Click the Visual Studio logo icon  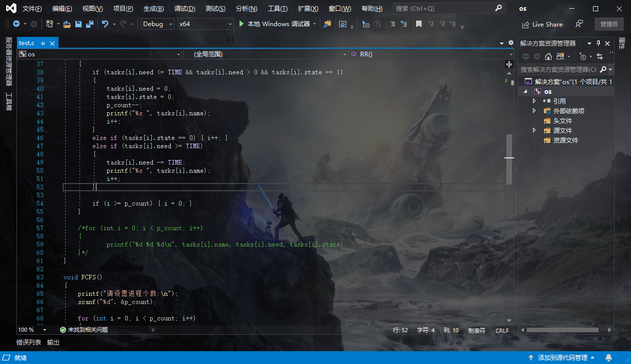(11, 8)
